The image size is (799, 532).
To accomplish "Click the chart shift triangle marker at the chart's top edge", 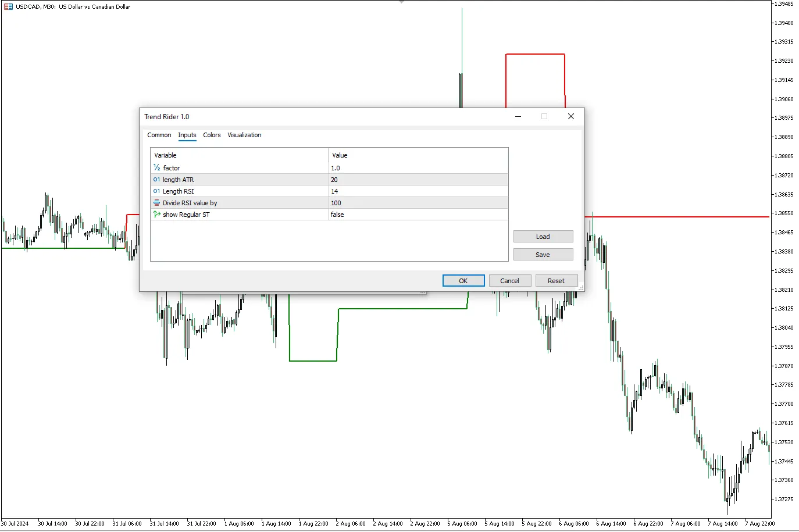I will pyautogui.click(x=401, y=2).
